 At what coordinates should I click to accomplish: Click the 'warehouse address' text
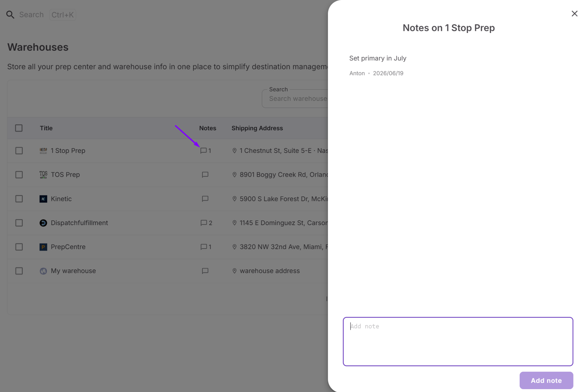coord(270,271)
